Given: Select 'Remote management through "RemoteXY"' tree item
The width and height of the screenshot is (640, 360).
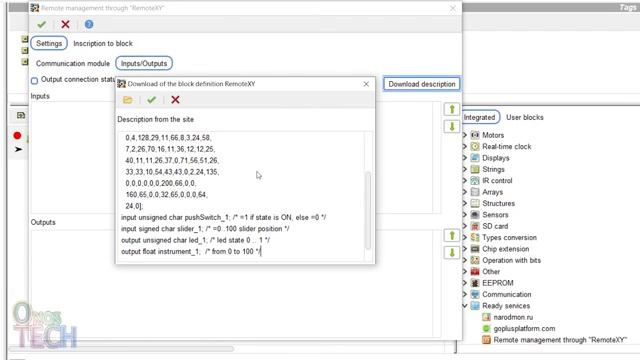Looking at the screenshot, I should [x=560, y=340].
